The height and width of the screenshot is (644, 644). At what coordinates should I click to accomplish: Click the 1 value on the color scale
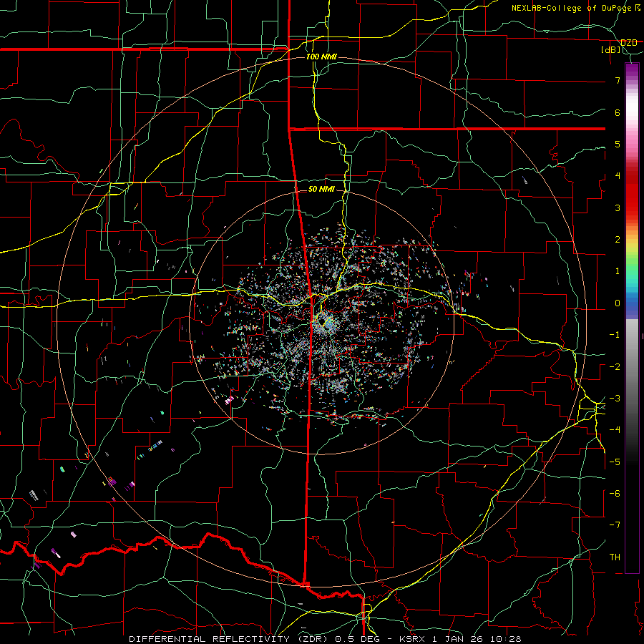(618, 271)
